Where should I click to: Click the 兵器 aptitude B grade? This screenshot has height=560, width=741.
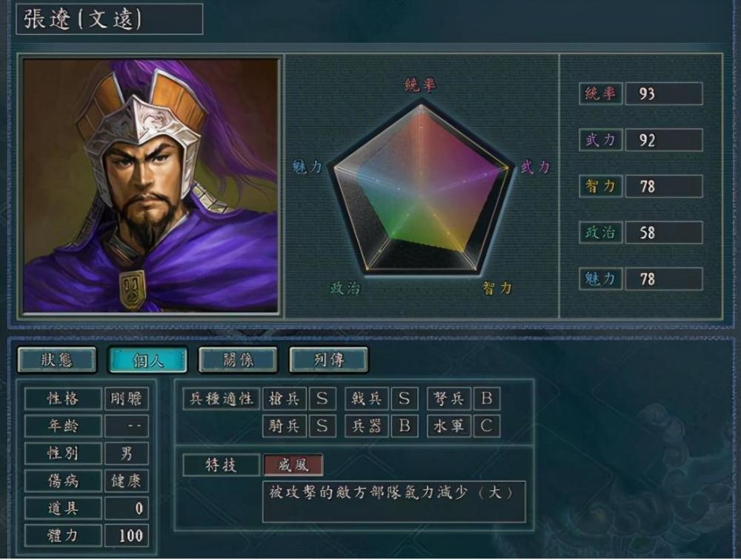[x=404, y=426]
